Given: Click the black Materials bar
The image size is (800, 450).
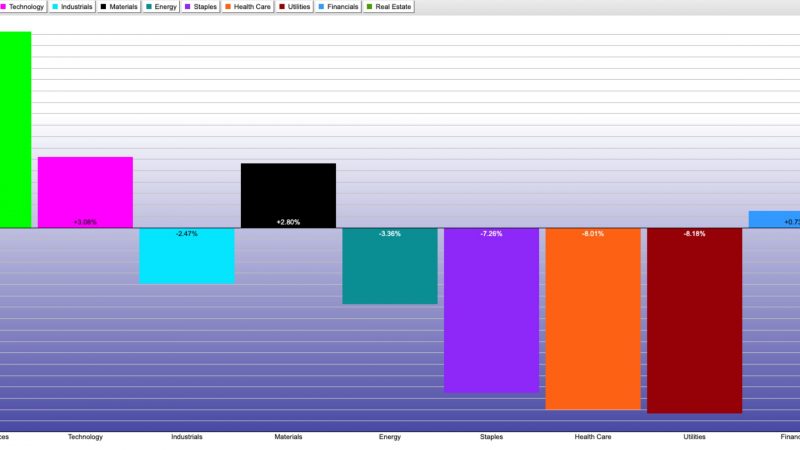Looking at the screenshot, I should coord(288,195).
